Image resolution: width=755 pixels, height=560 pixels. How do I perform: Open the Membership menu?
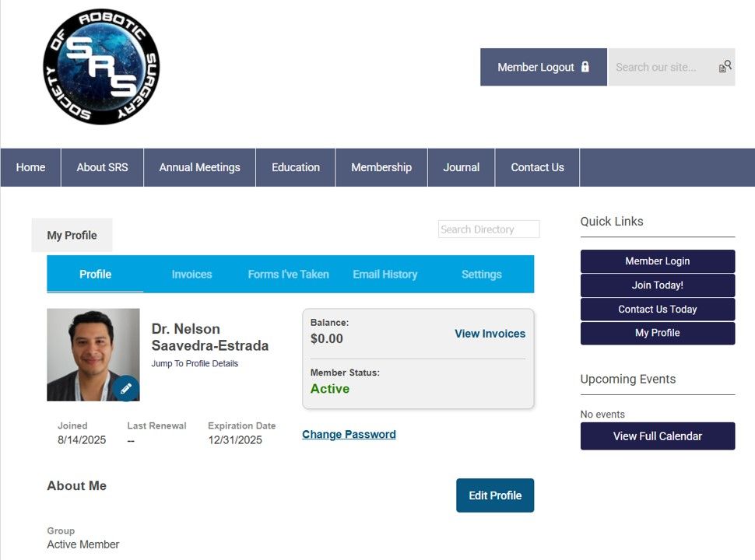(381, 167)
